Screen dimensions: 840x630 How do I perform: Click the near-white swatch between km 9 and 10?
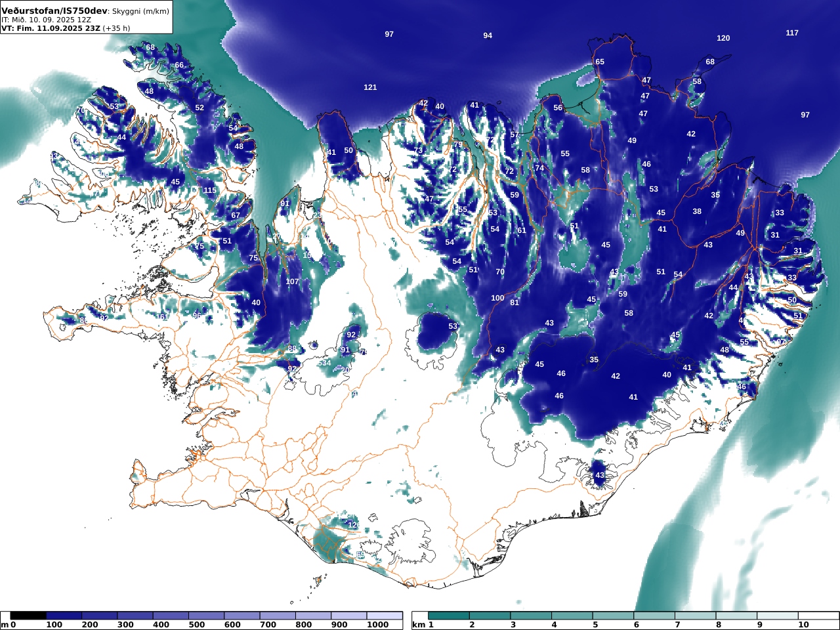point(778,616)
